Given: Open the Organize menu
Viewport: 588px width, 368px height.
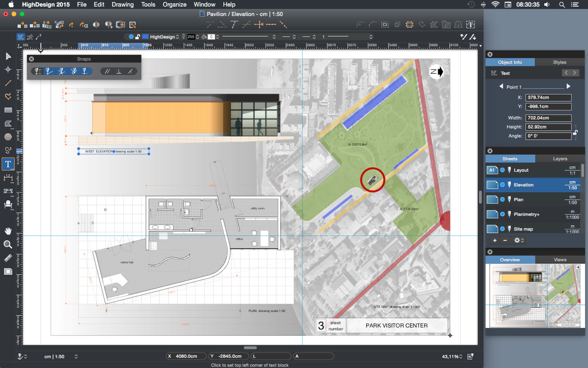Looking at the screenshot, I should click(x=174, y=5).
